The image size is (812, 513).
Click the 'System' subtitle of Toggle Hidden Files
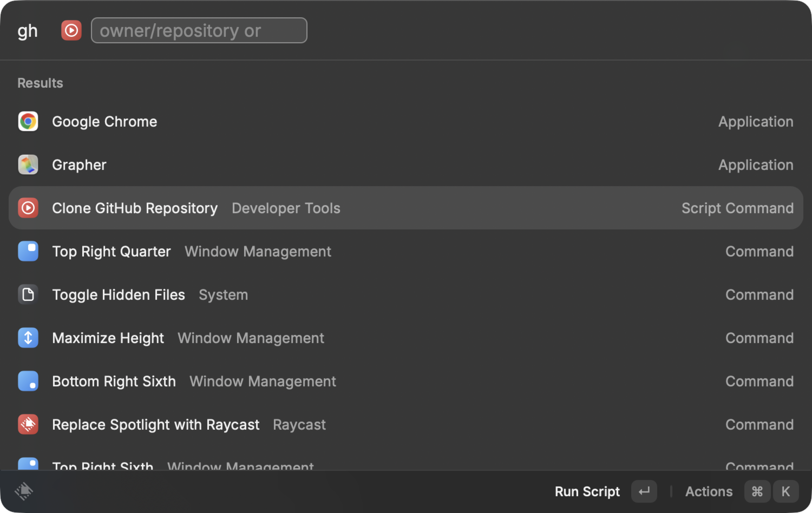223,295
